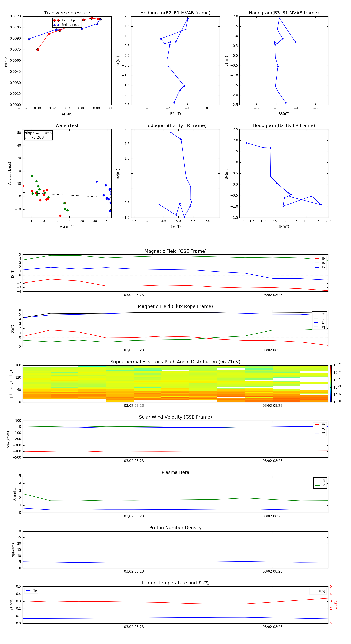This screenshot has width=351, height=644.
Task: Click the "Hodogram(B3_B1 MVAB frame)" title
Action: [284, 13]
